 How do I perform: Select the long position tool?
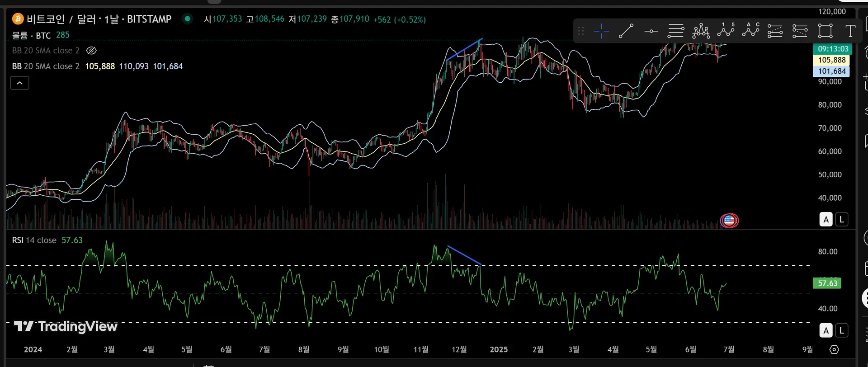pyautogui.click(x=775, y=31)
